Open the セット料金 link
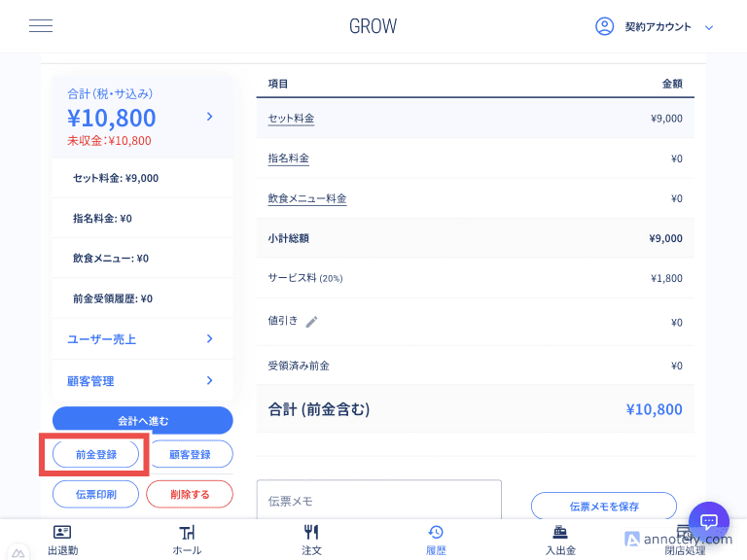747x560 pixels. [291, 119]
